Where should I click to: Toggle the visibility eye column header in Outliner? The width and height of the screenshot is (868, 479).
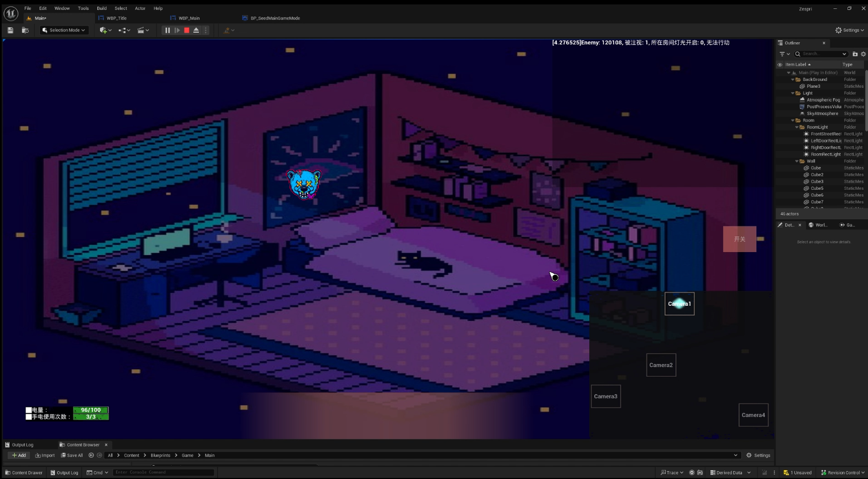(780, 64)
